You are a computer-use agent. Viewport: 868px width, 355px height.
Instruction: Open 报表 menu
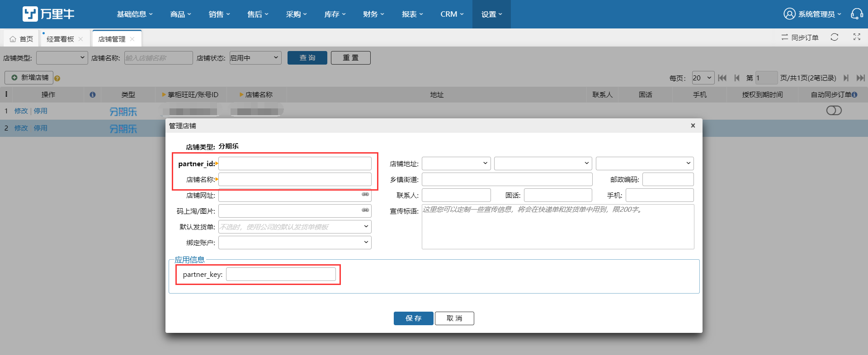412,14
